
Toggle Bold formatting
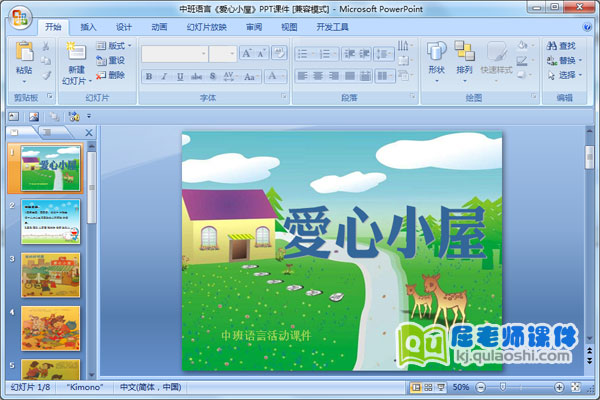coord(149,76)
